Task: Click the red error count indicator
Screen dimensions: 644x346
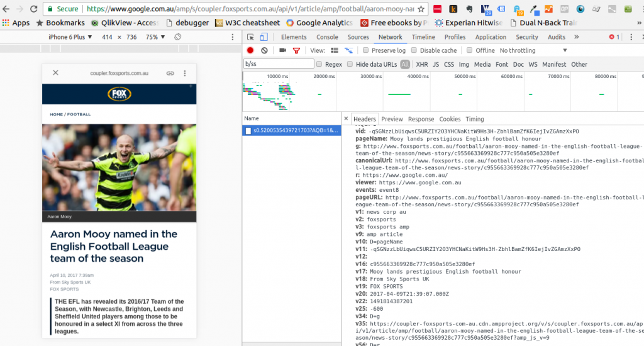Action: pos(614,37)
